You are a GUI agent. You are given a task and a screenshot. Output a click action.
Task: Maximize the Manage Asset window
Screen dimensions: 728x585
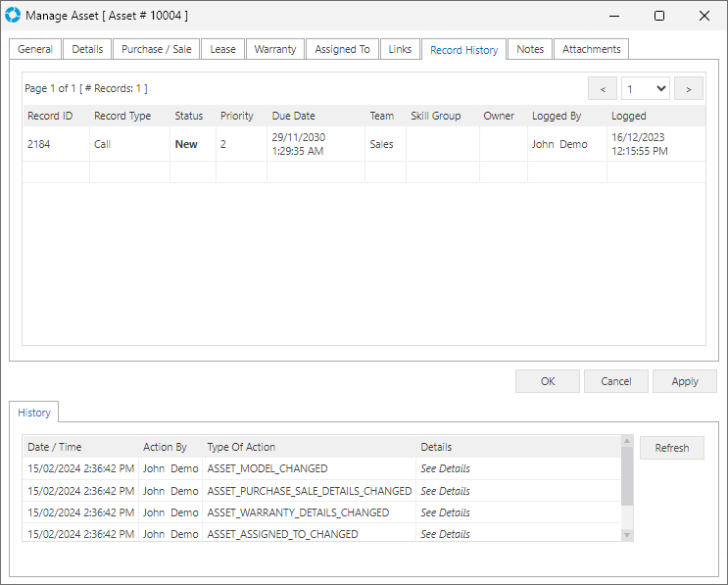(659, 16)
